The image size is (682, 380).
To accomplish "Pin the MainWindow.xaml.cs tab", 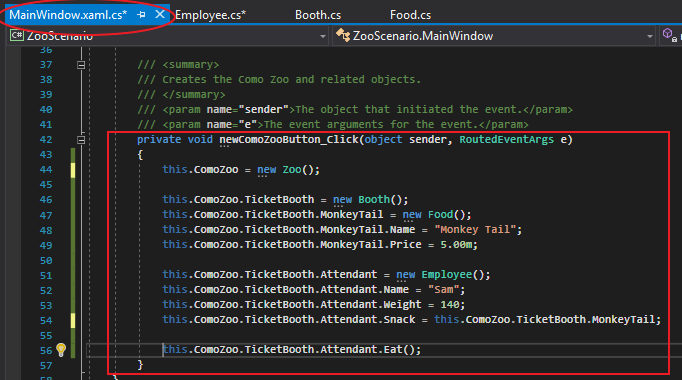I will [x=141, y=15].
